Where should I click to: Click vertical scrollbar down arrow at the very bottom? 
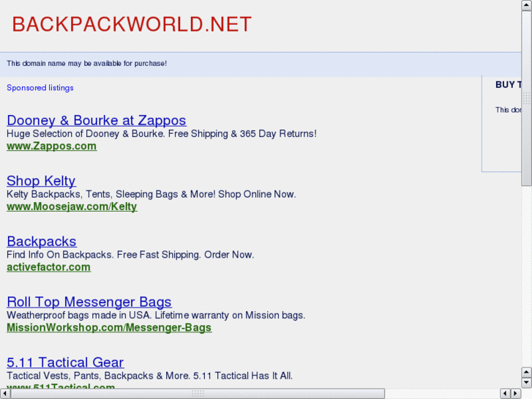527,383
